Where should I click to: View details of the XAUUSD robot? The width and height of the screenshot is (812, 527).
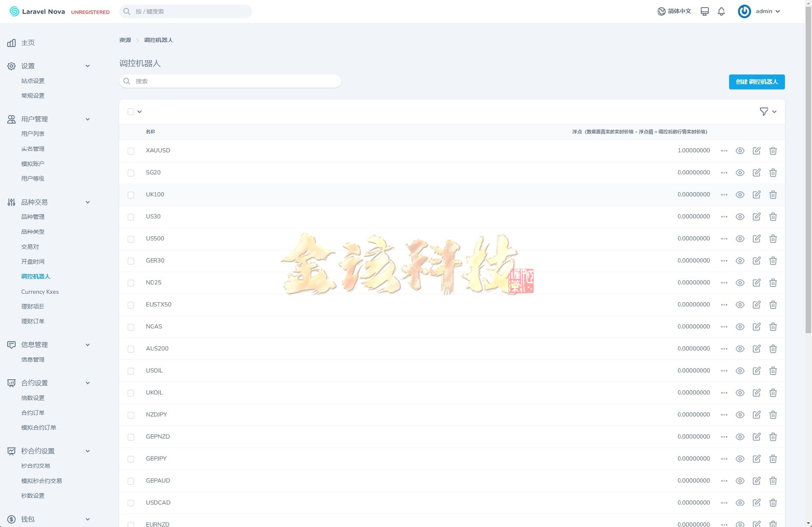tap(740, 151)
